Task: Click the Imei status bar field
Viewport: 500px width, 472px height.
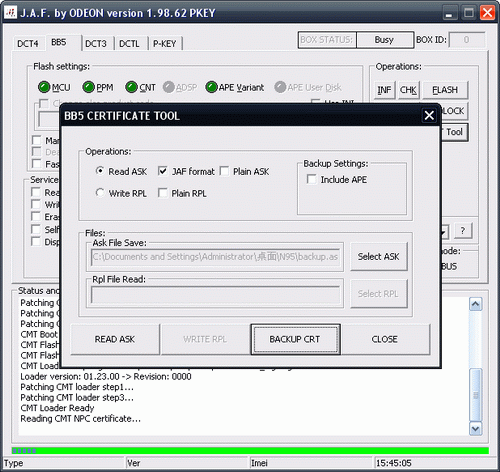Action: pyautogui.click(x=311, y=463)
